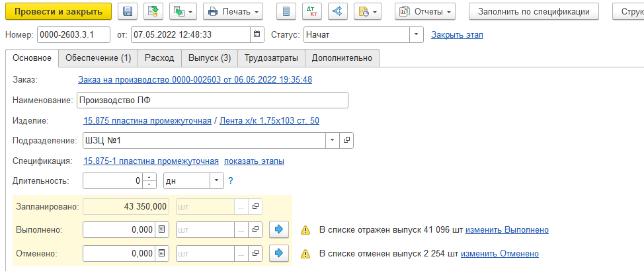Open the Отчеты dropdown button

(425, 11)
